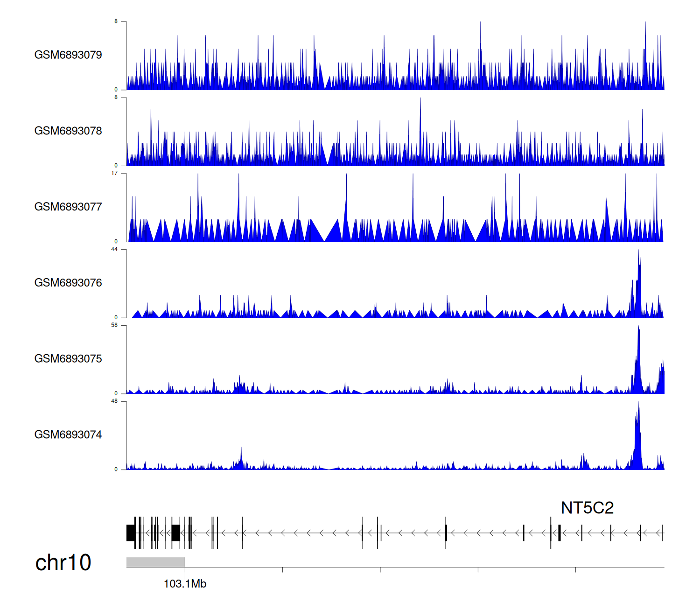Select the GSM6893078 track label
The image size is (700, 616).
[68, 131]
